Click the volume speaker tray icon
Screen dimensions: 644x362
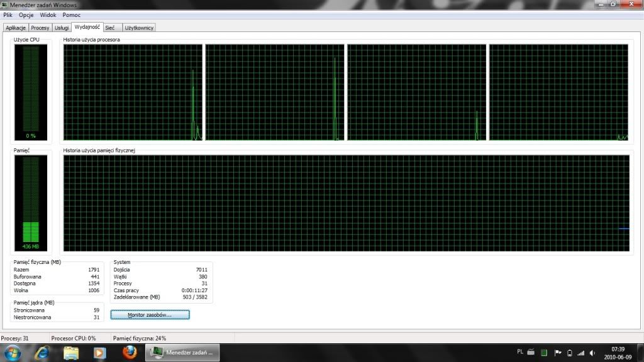592,353
